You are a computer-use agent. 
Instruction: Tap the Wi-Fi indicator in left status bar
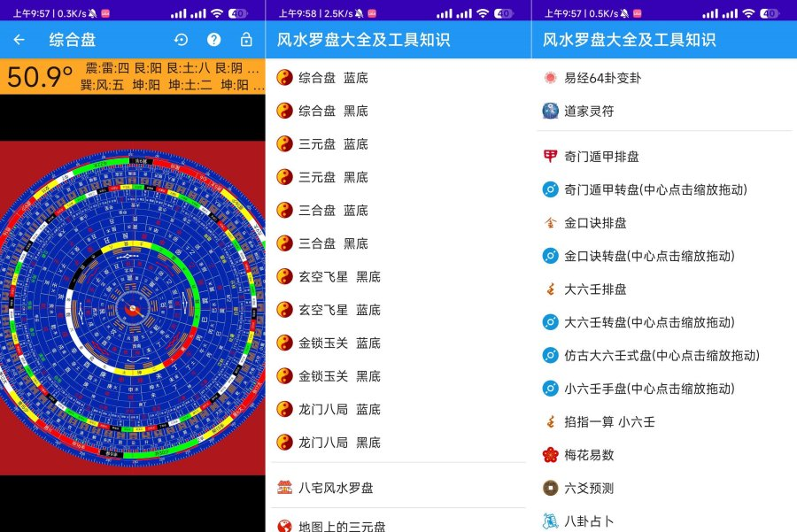[x=217, y=13]
